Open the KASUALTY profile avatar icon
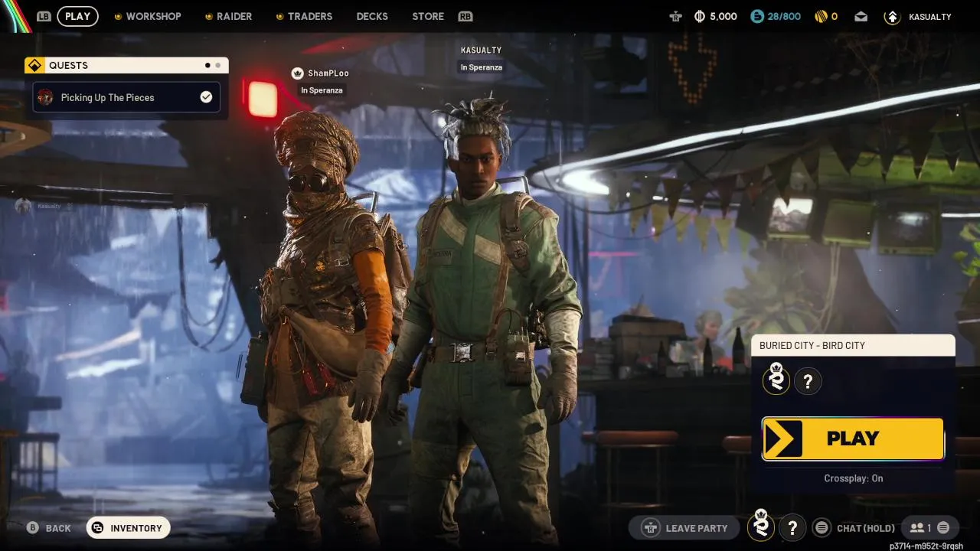This screenshot has height=551, width=980. (x=892, y=16)
